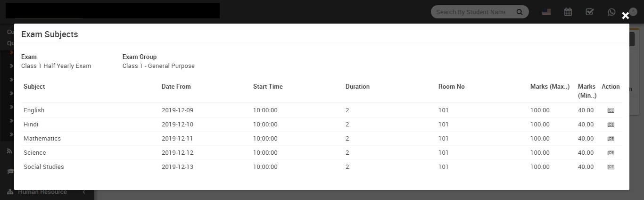Close the Exam Subjects dialog

coord(625,16)
